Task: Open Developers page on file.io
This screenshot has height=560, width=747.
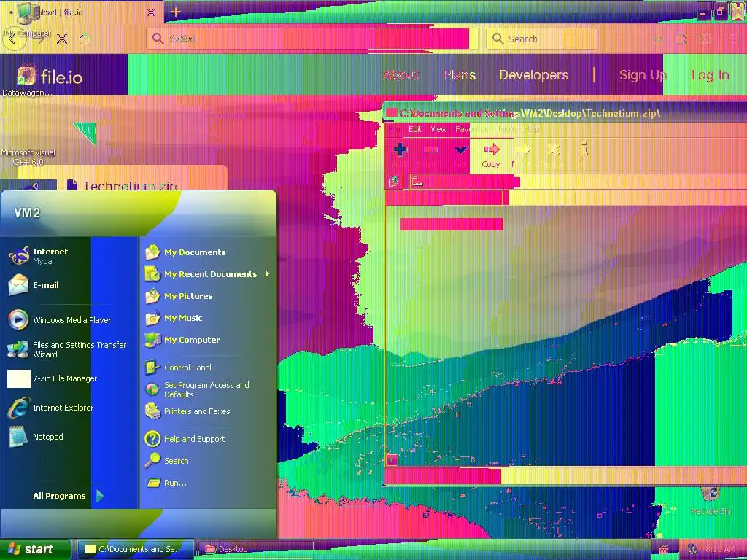Action: (x=533, y=75)
